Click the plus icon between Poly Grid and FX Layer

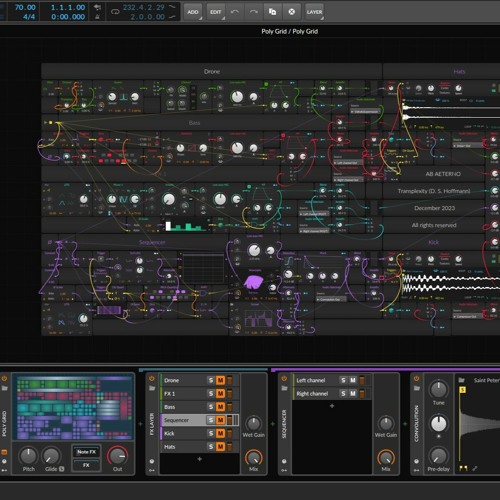click(x=140, y=424)
